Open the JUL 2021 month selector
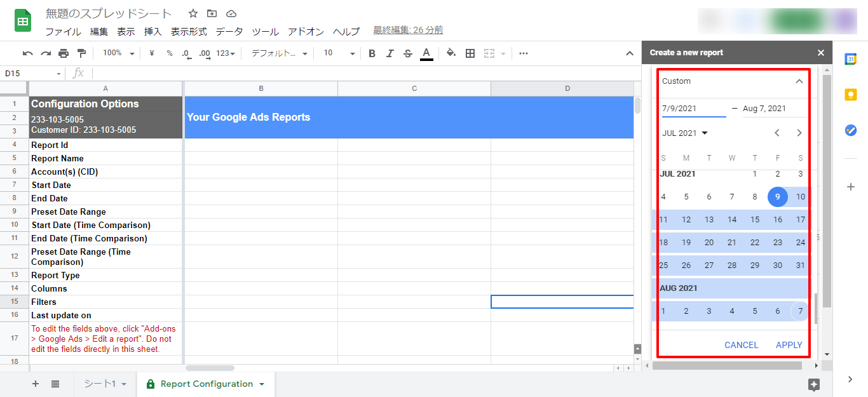The height and width of the screenshot is (397, 868). click(685, 133)
